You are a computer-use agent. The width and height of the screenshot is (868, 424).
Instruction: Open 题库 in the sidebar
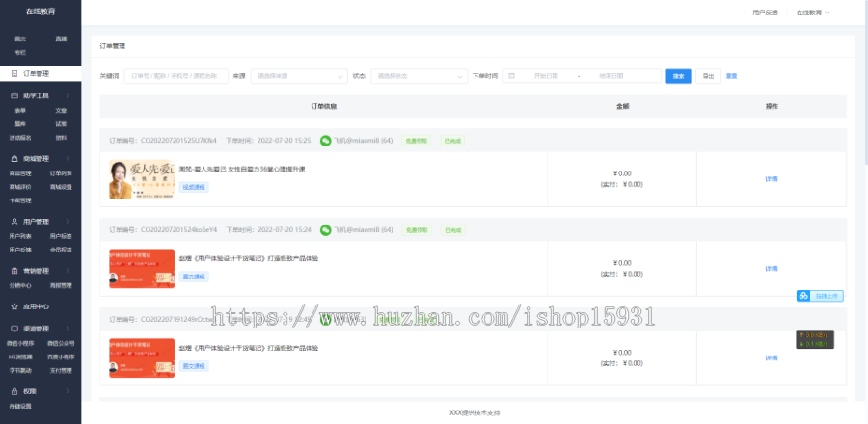click(20, 124)
